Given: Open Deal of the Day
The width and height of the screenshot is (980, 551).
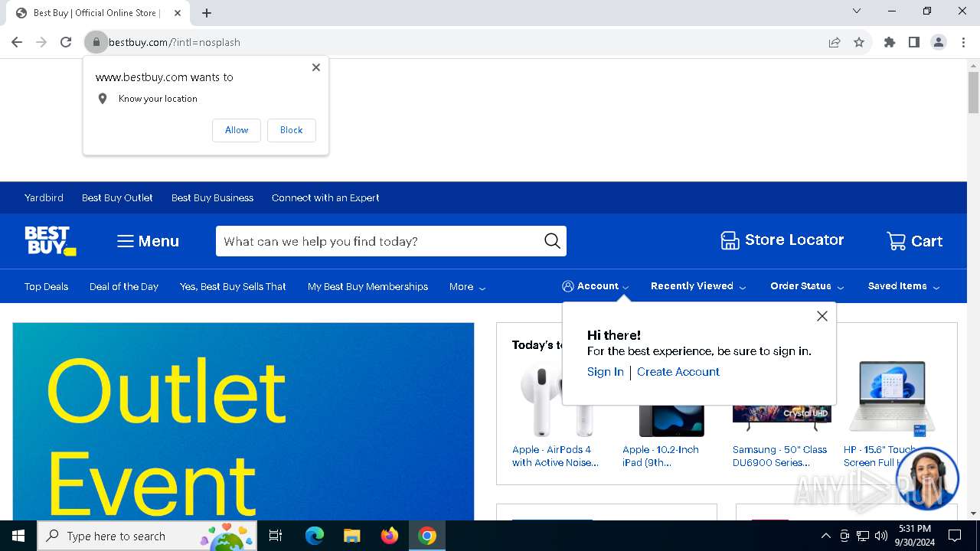Looking at the screenshot, I should pos(124,286).
